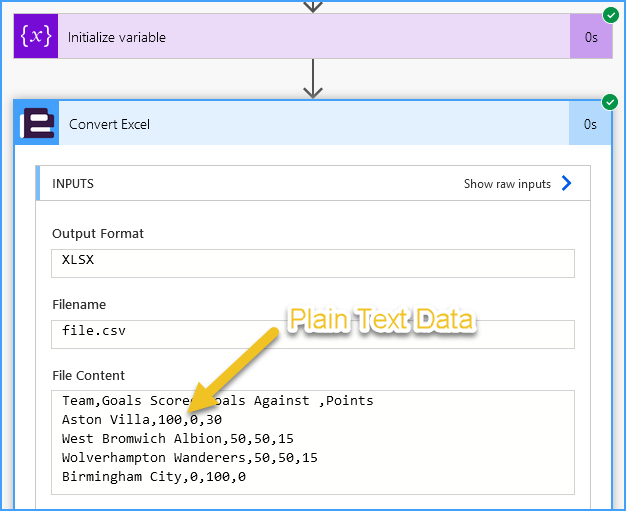This screenshot has width=626, height=511.
Task: Click the Aston Villa data row
Action: pyautogui.click(x=142, y=420)
